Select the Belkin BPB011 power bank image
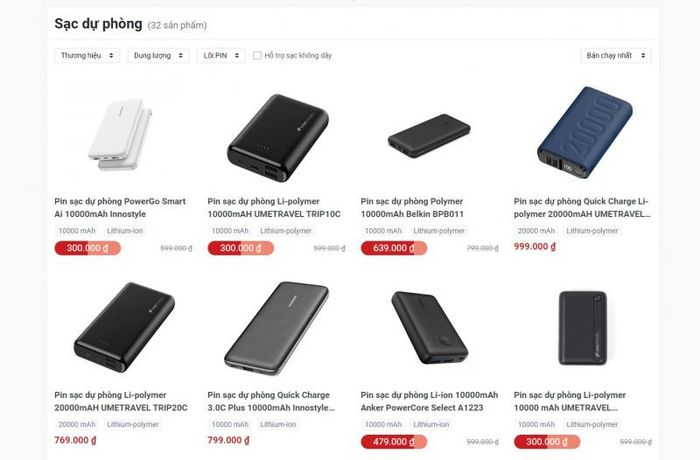The width and height of the screenshot is (700, 460). (429, 135)
